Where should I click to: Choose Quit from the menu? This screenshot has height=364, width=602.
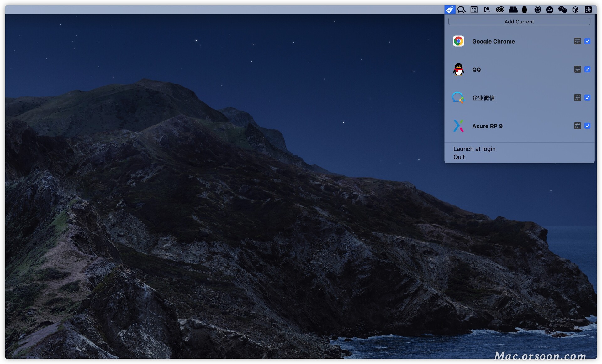click(x=459, y=157)
